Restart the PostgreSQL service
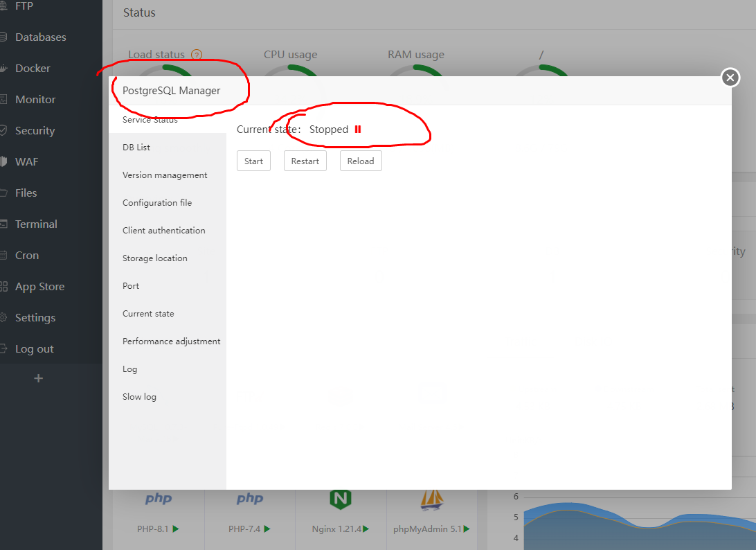Screen dimensions: 756x550 [305, 161]
